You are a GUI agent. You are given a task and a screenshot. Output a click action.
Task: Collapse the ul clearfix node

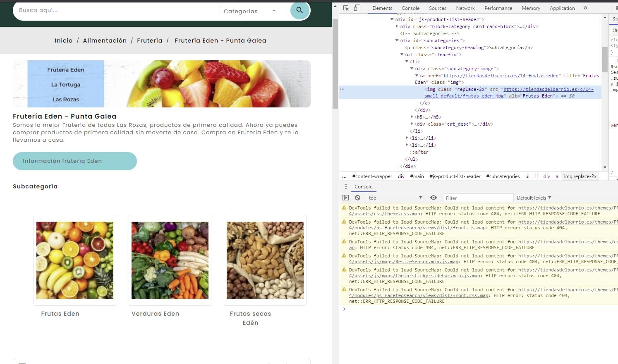click(x=402, y=55)
